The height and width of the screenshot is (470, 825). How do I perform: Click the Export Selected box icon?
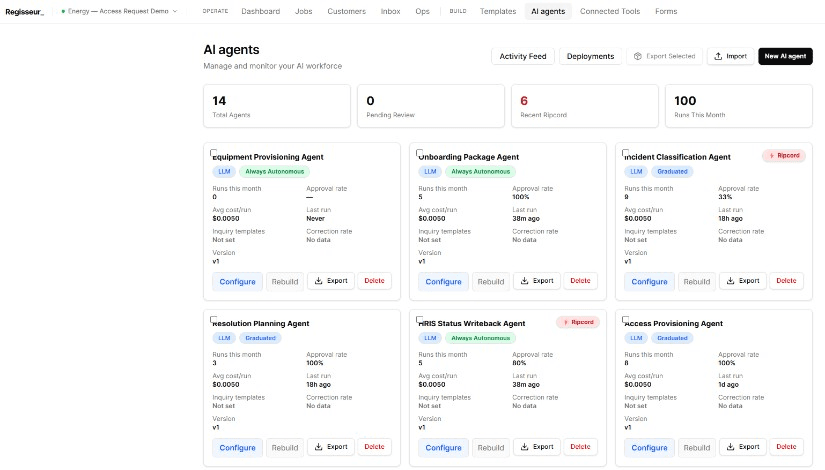coord(638,56)
